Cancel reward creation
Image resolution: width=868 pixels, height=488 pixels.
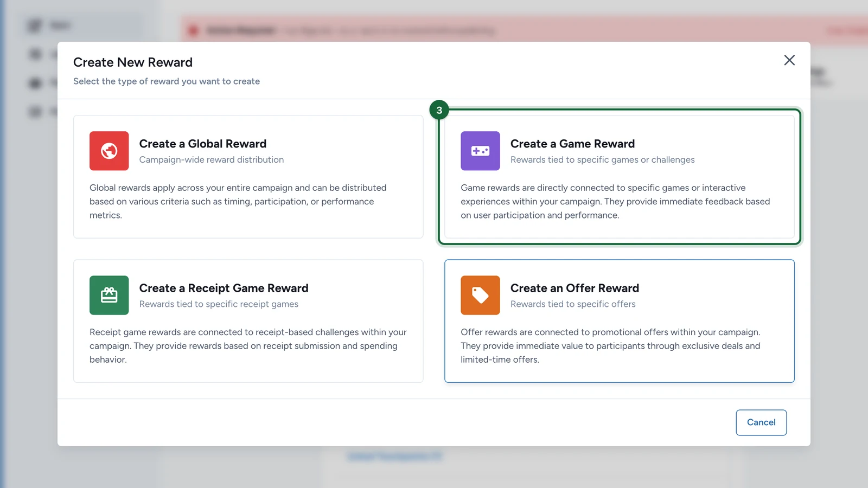[x=761, y=422]
